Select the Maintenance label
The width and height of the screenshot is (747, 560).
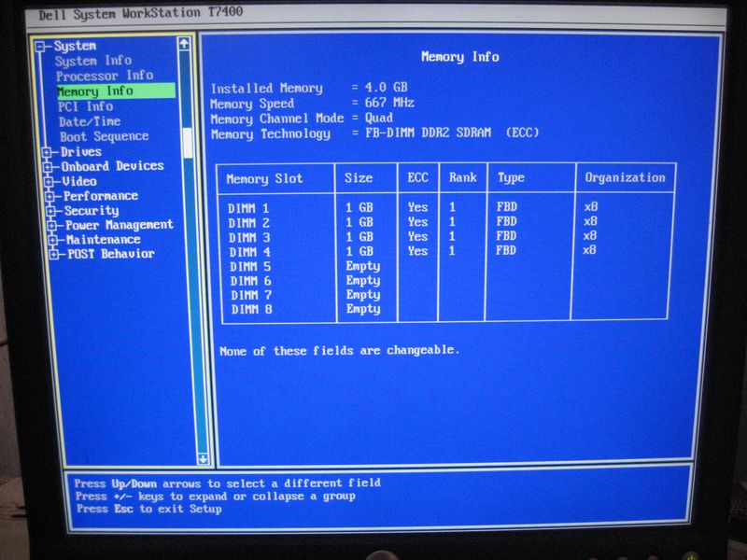click(x=104, y=240)
